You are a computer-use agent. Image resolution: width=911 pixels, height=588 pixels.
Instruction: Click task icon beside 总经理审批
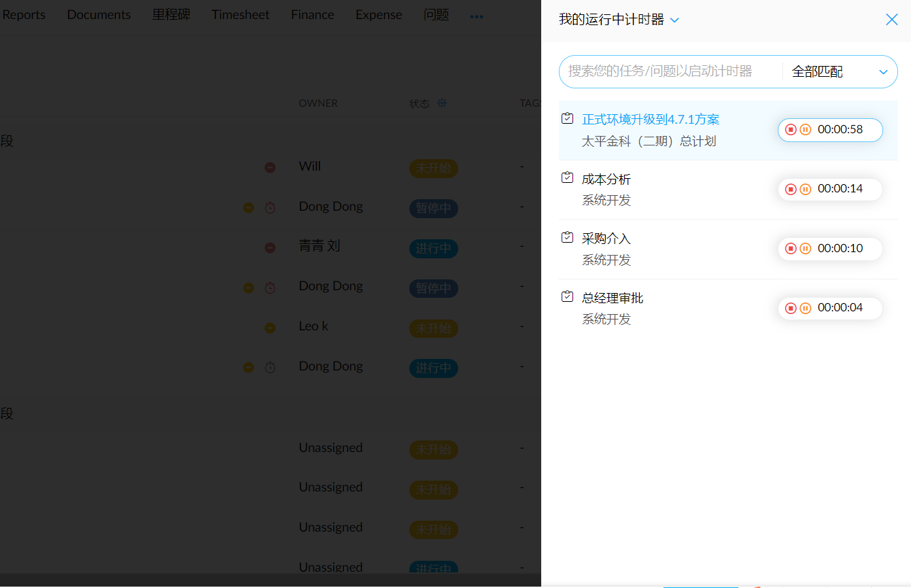pyautogui.click(x=567, y=297)
